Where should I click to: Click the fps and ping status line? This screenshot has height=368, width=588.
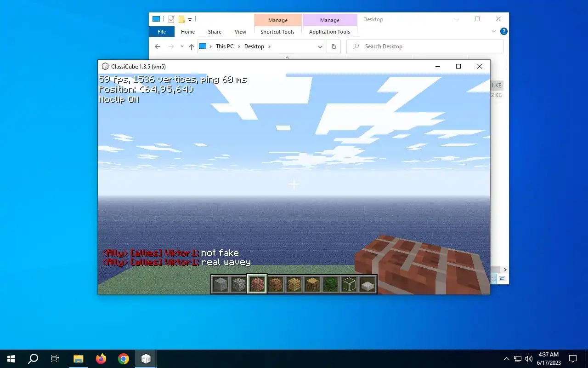173,79
